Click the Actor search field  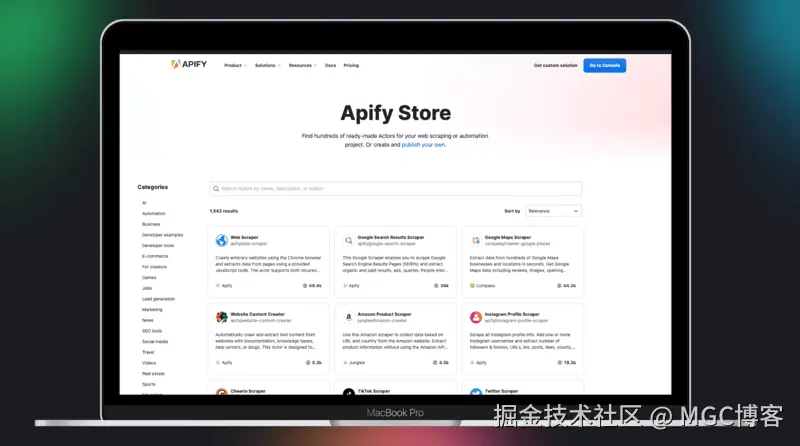click(395, 188)
